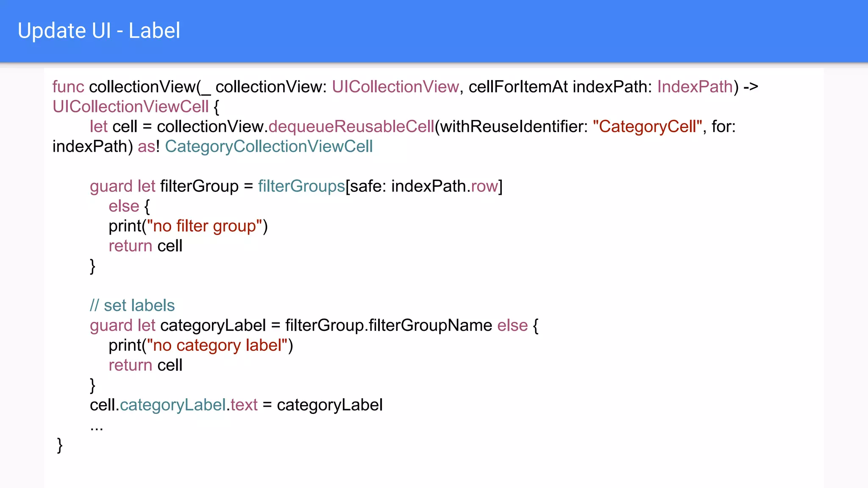Screen dimensions: 868x488
Task: Click the string "no category label"
Action: [x=217, y=345]
